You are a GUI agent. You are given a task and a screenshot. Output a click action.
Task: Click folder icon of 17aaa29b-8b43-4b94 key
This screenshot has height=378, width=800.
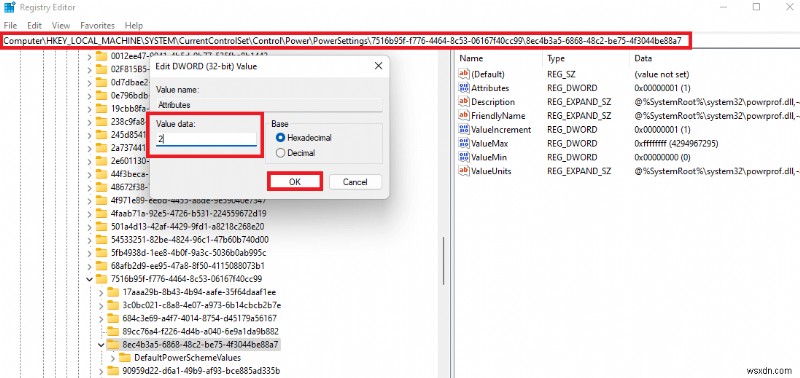click(113, 292)
